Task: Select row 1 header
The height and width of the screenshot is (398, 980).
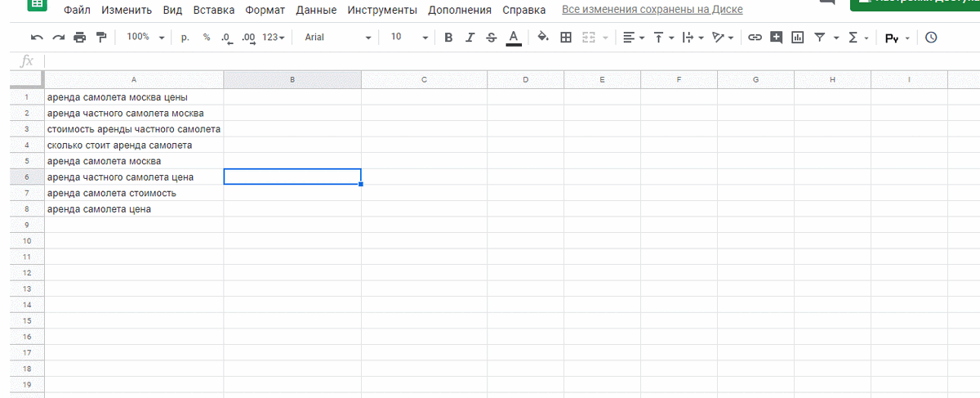Action: click(x=26, y=97)
